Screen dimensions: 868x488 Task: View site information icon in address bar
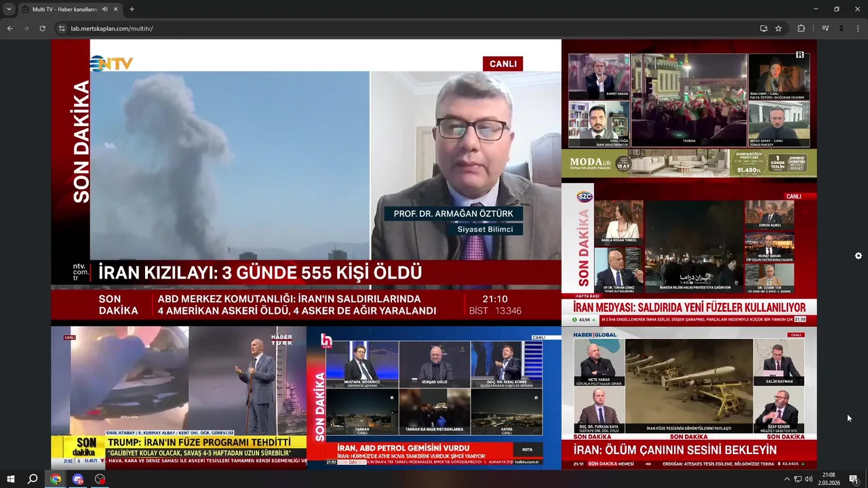(62, 28)
